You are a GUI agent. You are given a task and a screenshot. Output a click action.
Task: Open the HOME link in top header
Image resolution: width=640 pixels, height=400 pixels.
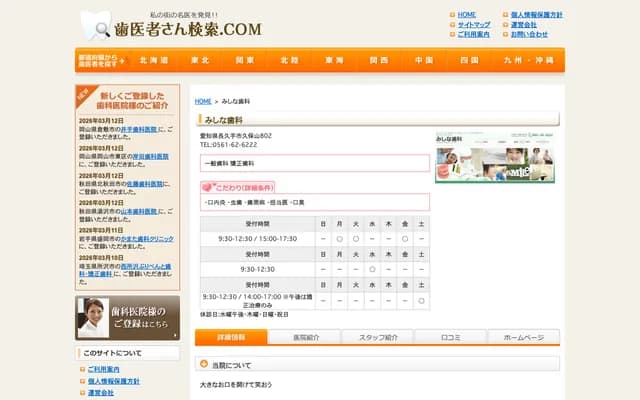pos(466,15)
